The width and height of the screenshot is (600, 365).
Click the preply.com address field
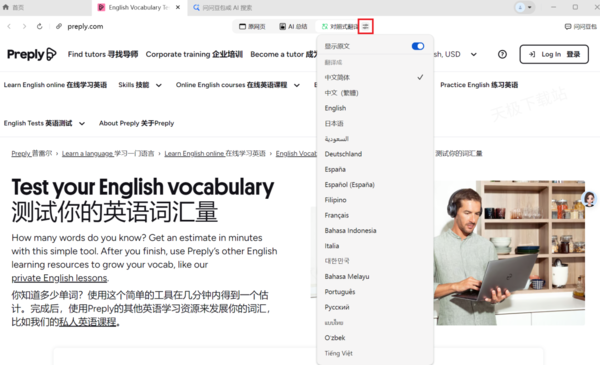coord(85,26)
